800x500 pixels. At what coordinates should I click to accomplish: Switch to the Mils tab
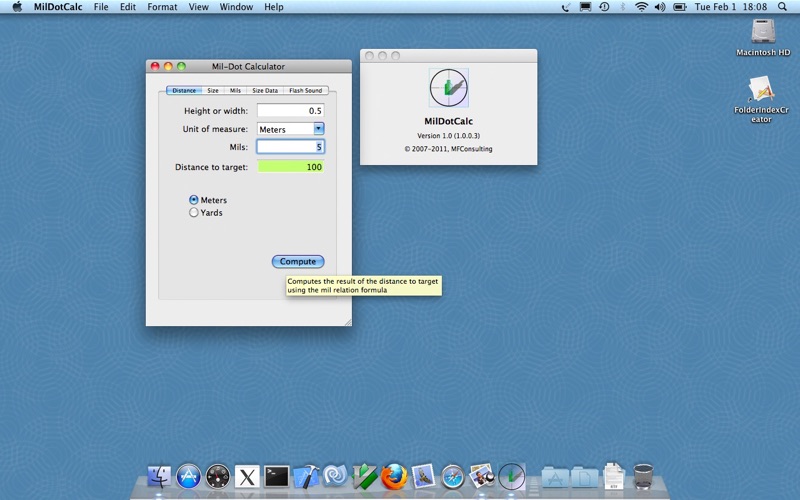(x=235, y=90)
